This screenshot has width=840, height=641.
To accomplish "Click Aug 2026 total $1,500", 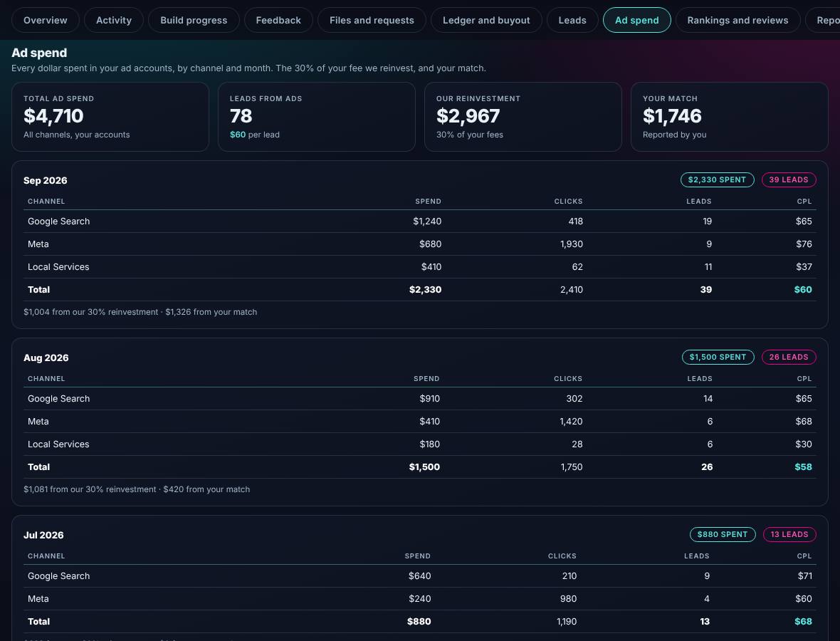I will point(424,467).
